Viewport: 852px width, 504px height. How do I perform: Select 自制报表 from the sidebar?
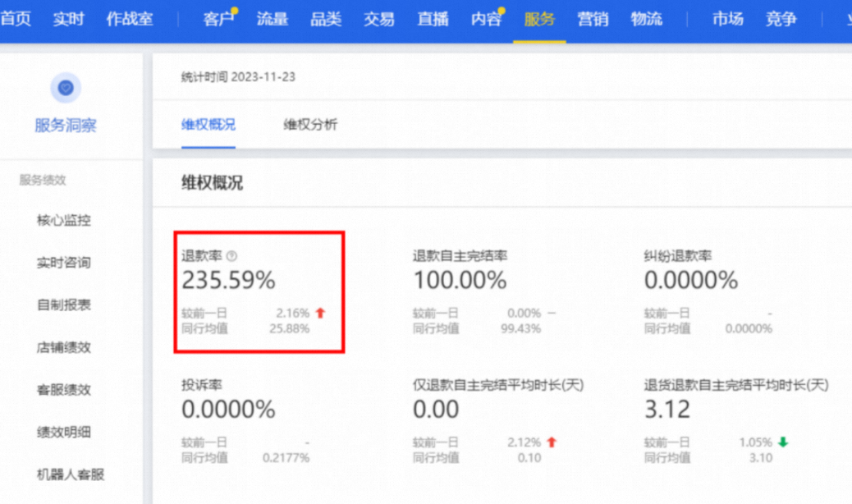click(x=63, y=305)
